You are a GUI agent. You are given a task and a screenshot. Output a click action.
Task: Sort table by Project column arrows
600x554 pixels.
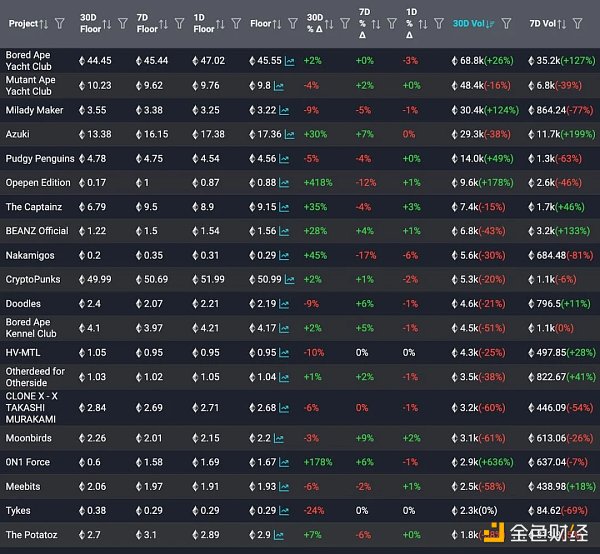tap(44, 24)
